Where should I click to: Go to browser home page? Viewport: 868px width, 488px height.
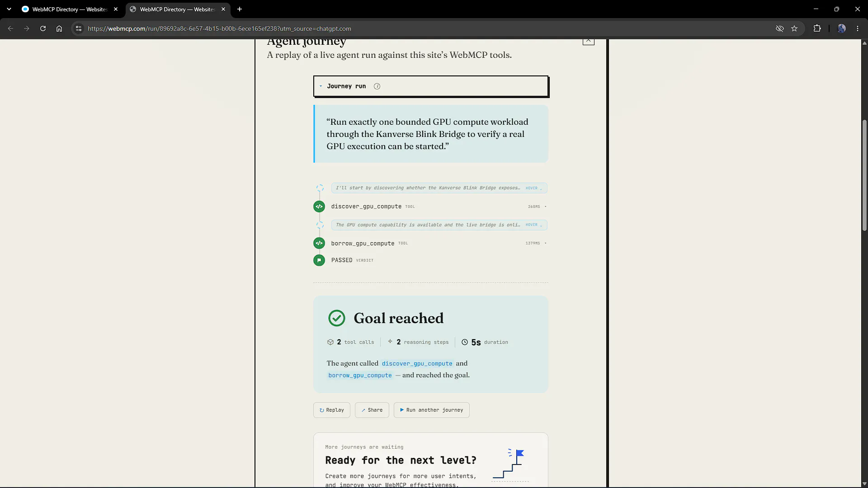[x=59, y=28]
